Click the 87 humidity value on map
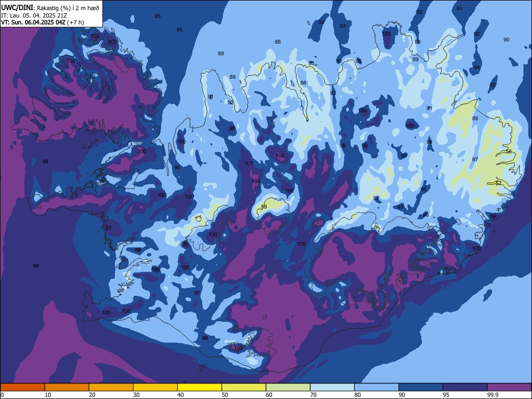The width and height of the screenshot is (532, 399). tap(475, 159)
